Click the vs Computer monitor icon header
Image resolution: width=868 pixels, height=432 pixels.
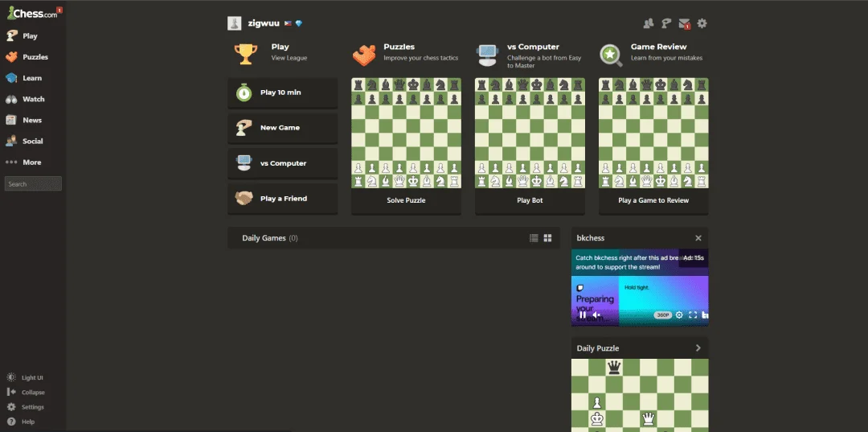(x=487, y=55)
